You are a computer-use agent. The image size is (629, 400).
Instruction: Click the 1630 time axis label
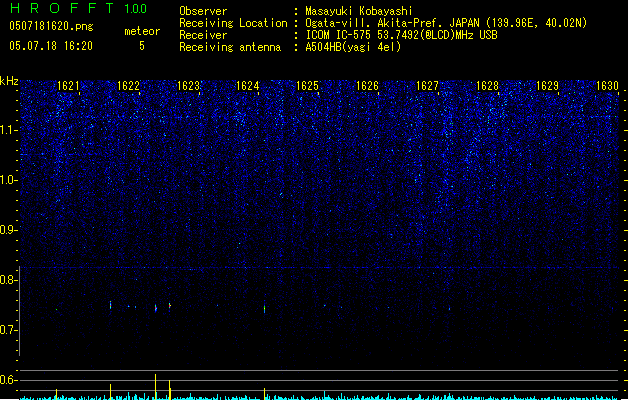click(607, 86)
